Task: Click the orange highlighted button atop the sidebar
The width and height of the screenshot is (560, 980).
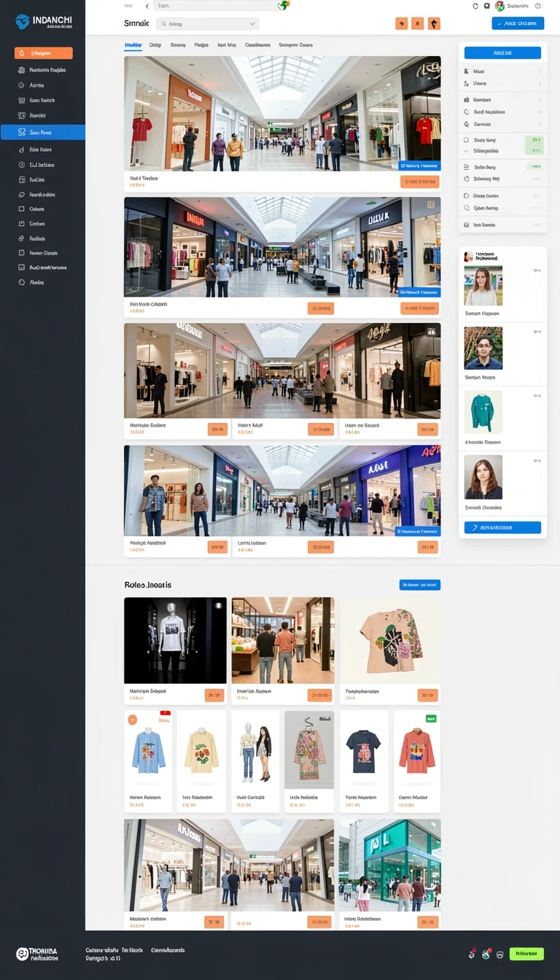Action: [x=43, y=53]
